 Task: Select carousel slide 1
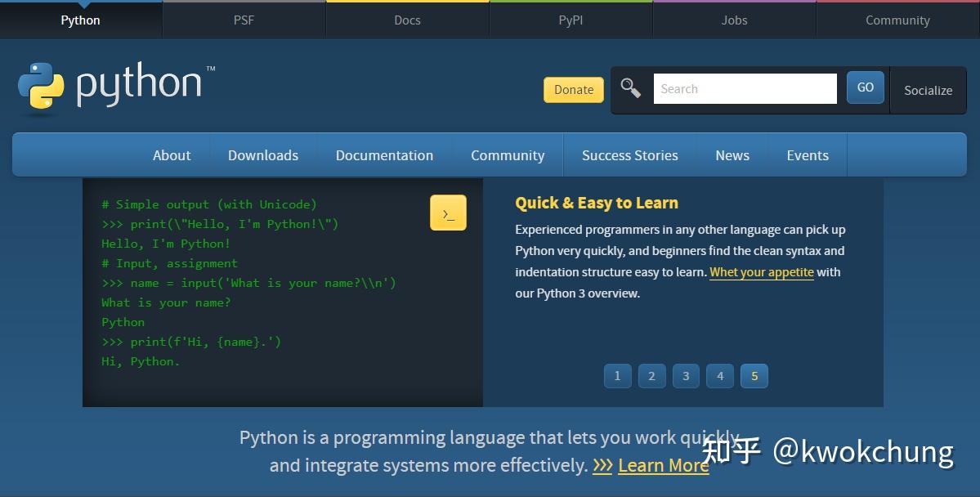(617, 376)
